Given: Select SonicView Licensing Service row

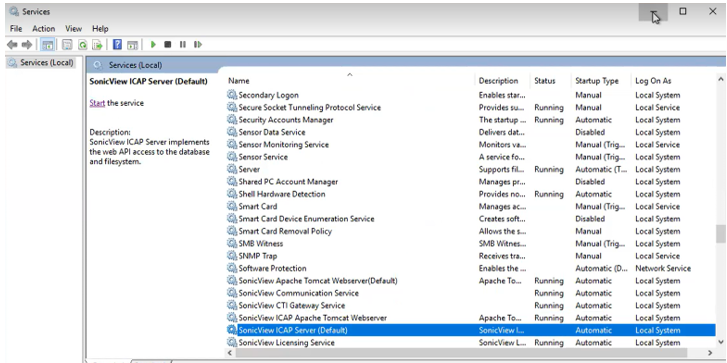Looking at the screenshot, I should point(471,343).
